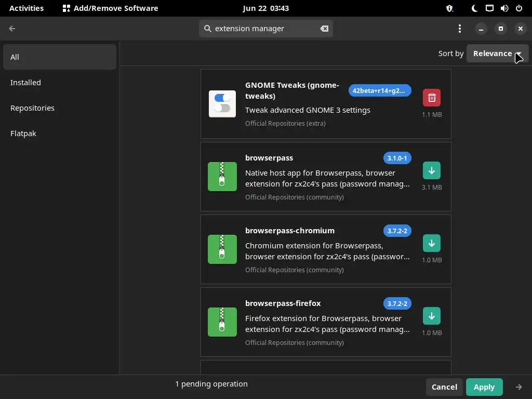Click the '1 pending operation' status text
The width and height of the screenshot is (532, 399).
pyautogui.click(x=211, y=384)
